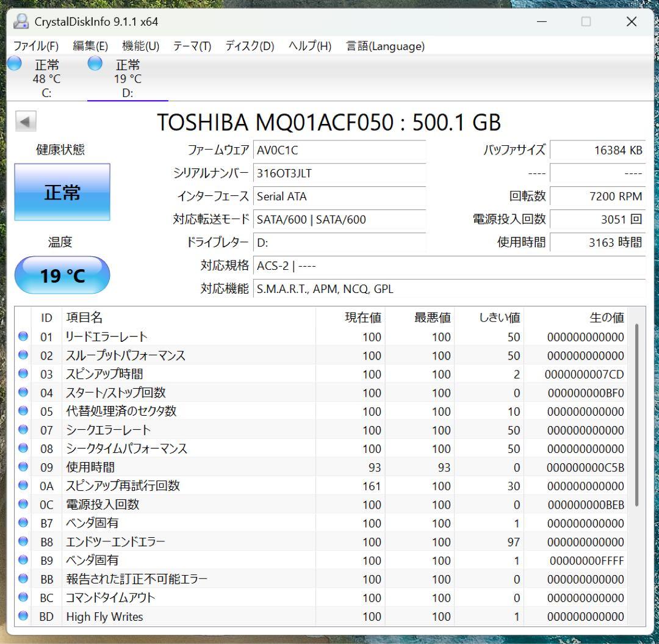Open the 機能 menu
The width and height of the screenshot is (659, 644).
pyautogui.click(x=139, y=46)
